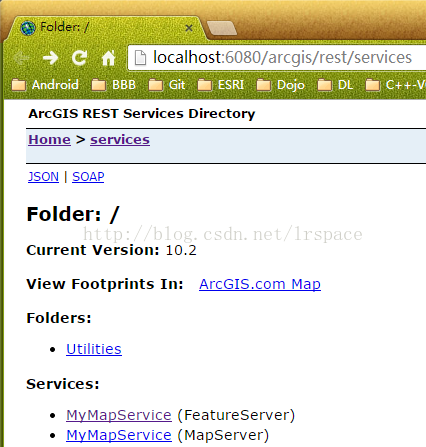Screen dimensions: 426x447
Task: Click the browser back arrow
Action: (x=22, y=58)
